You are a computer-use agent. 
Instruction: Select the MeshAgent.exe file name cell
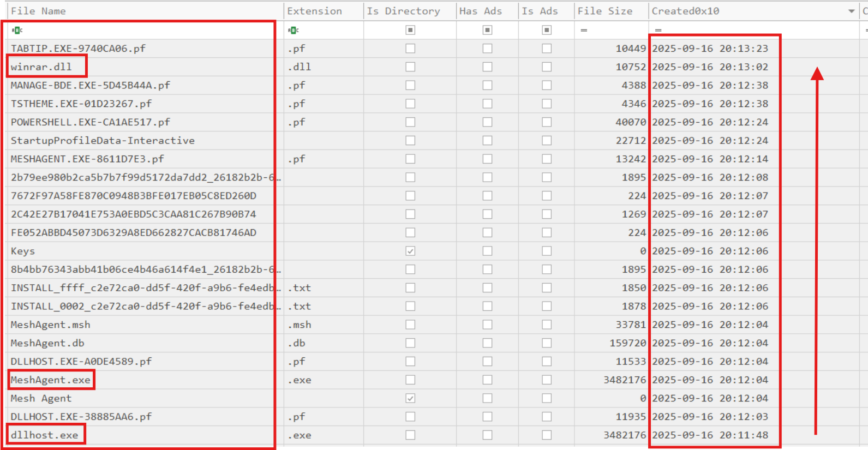click(x=51, y=380)
